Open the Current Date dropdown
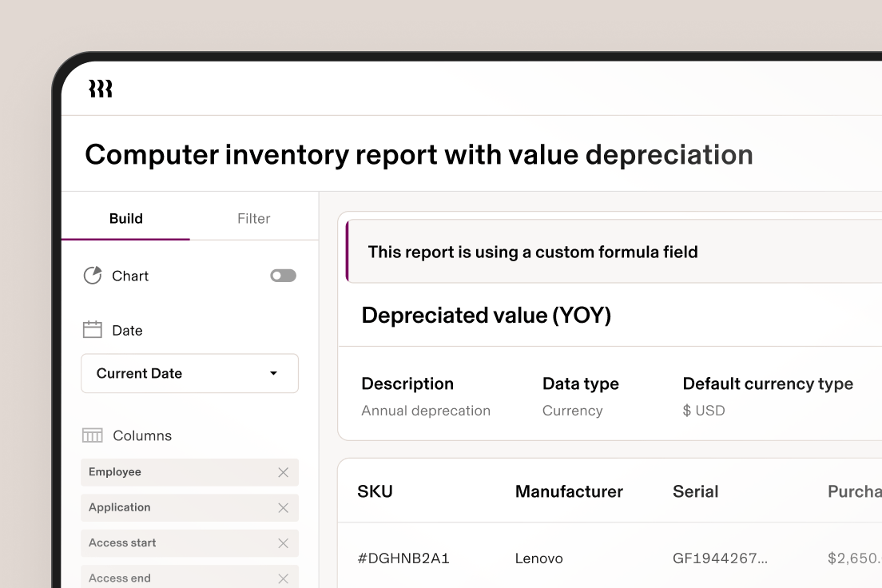 (x=189, y=373)
